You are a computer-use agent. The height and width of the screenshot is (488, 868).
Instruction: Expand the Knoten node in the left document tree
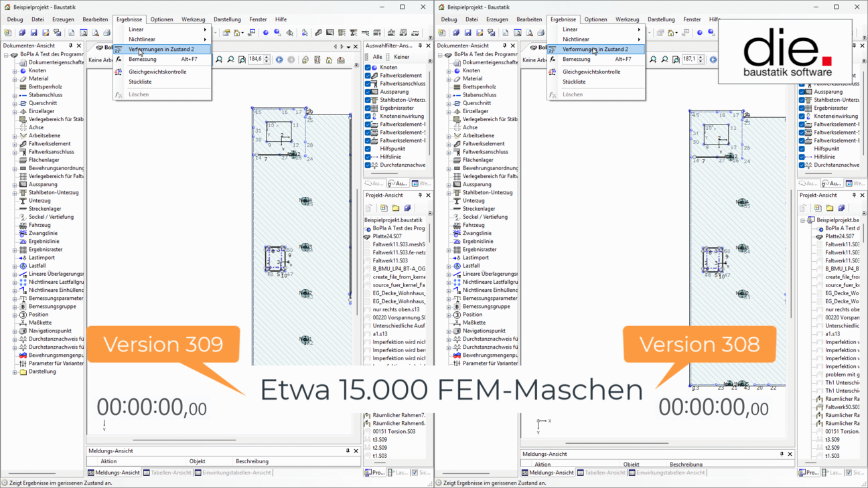pos(15,71)
